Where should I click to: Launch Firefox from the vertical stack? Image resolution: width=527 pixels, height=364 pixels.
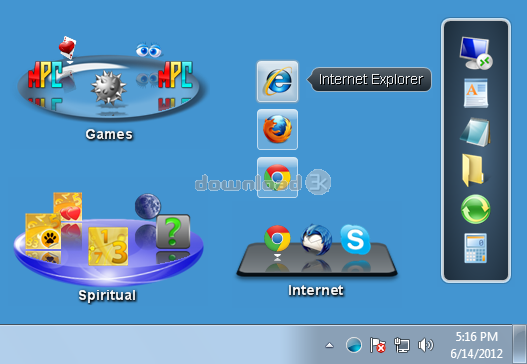click(277, 129)
